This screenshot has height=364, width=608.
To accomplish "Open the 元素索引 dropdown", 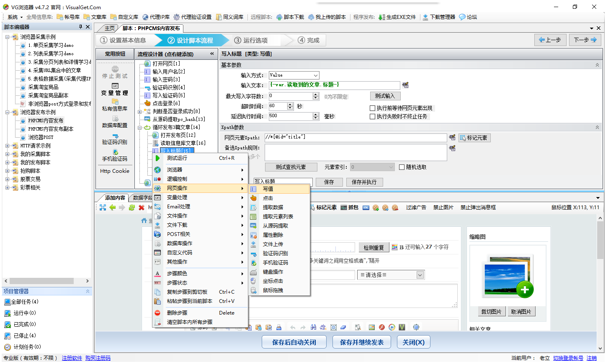I will coord(391,167).
